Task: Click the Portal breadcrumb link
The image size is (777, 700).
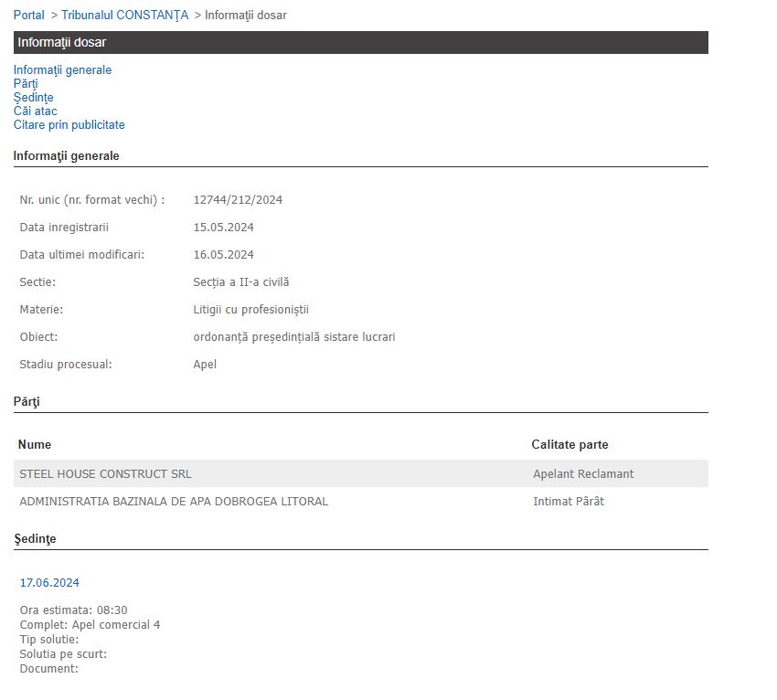Action: tap(28, 16)
